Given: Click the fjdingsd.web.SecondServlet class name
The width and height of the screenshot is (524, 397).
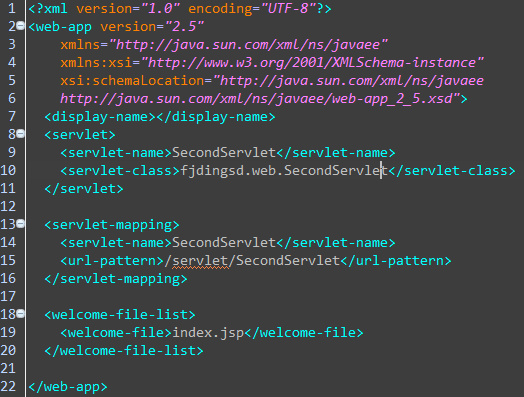Looking at the screenshot, I should pos(284,171).
